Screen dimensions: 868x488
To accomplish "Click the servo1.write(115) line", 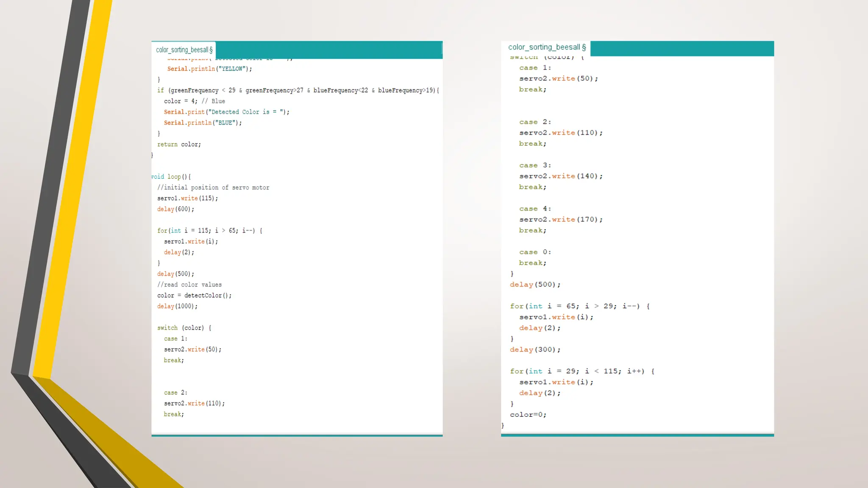I will pos(187,198).
